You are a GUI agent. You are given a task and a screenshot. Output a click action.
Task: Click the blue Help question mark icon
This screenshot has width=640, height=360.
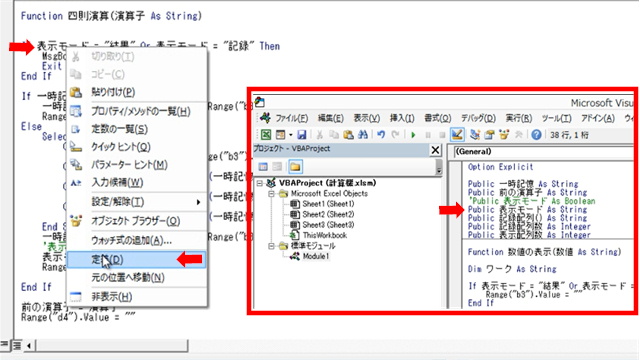click(536, 134)
